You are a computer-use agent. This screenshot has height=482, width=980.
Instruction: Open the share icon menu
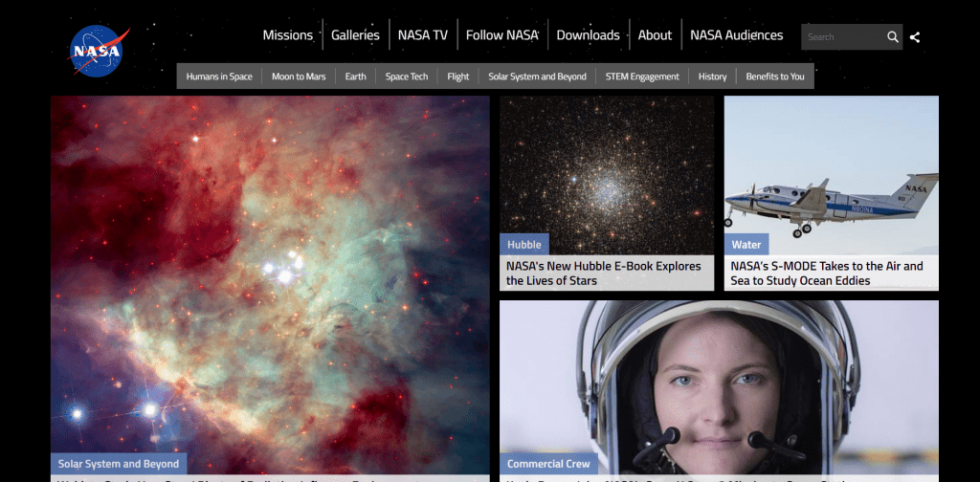pos(914,37)
